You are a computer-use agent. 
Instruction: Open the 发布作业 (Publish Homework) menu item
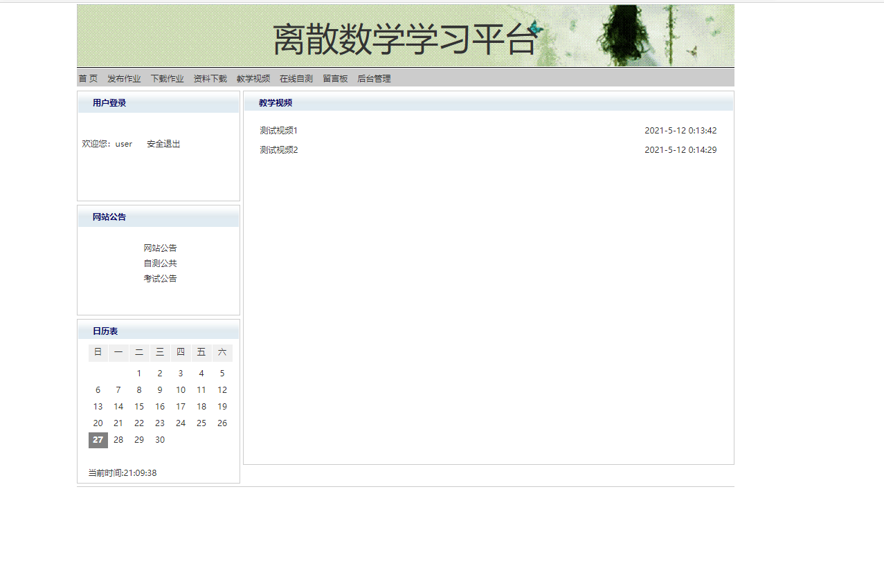point(123,78)
